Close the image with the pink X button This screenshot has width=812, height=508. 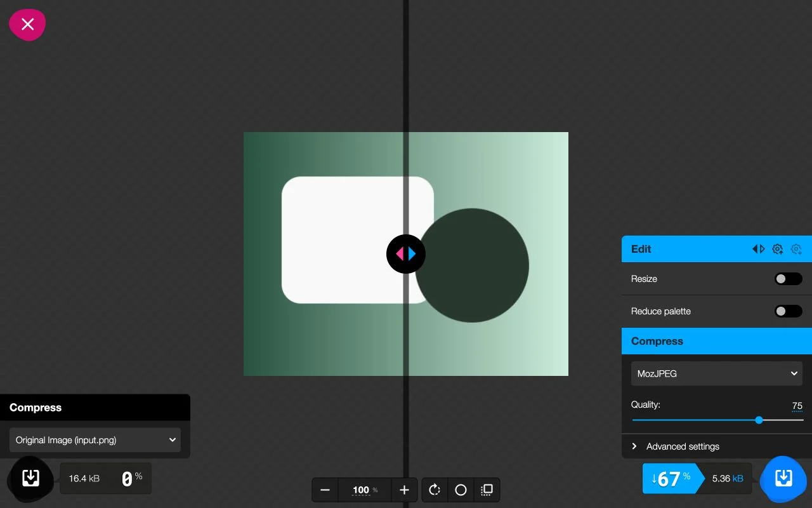click(27, 24)
